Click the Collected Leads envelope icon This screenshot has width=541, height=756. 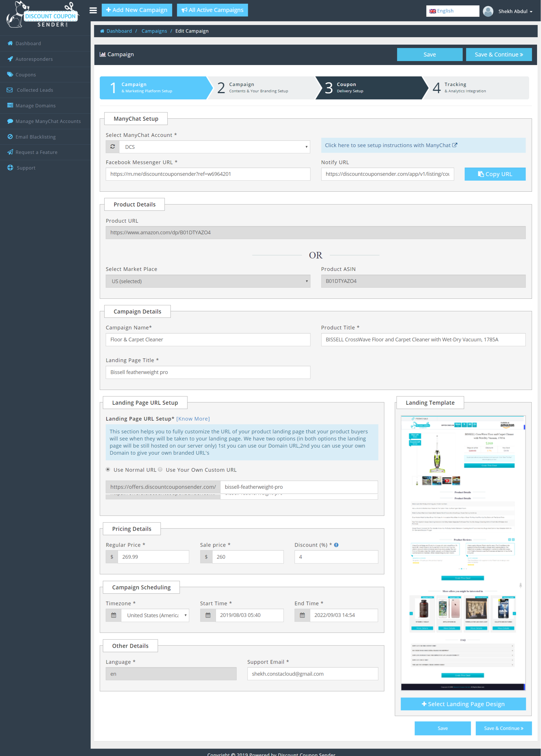click(10, 90)
